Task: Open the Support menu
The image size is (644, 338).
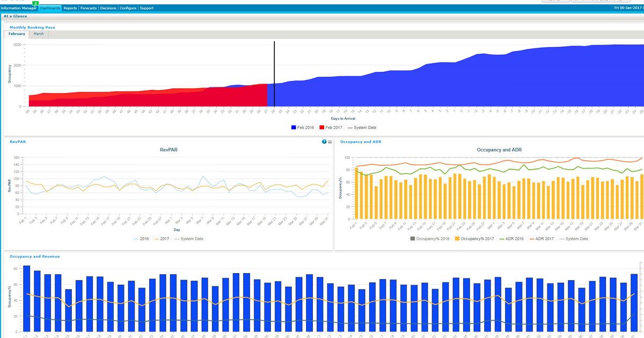Action: (x=147, y=8)
